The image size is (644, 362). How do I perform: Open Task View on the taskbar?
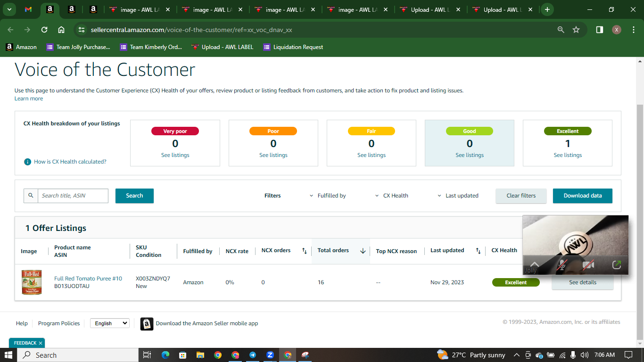pyautogui.click(x=147, y=355)
